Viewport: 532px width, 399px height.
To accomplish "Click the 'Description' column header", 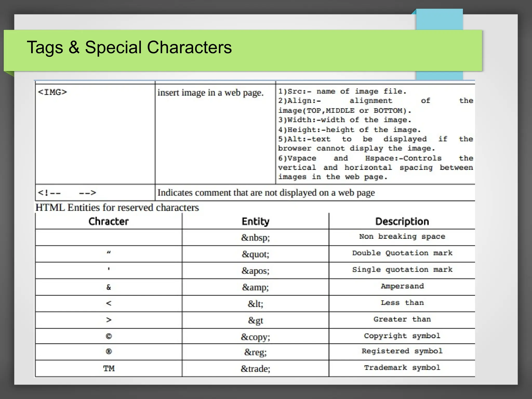I will 402,221.
